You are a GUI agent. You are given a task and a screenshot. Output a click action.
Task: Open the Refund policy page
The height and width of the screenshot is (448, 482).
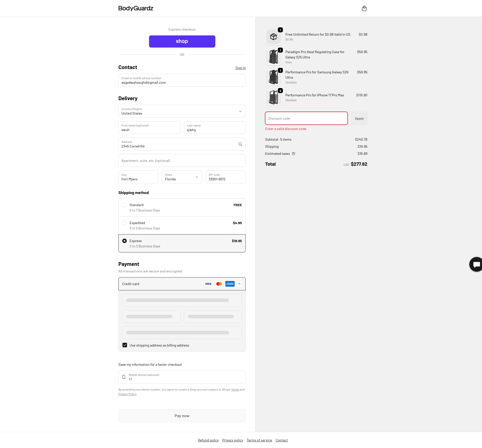(x=208, y=440)
